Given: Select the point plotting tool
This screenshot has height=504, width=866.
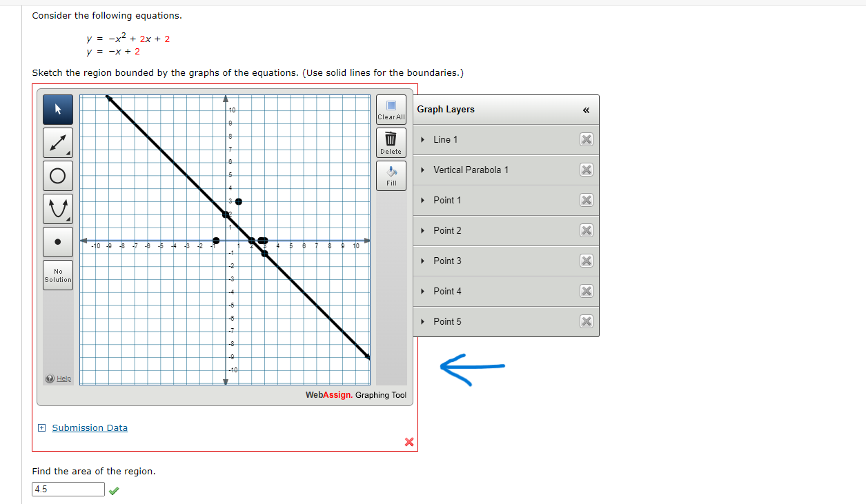Looking at the screenshot, I should [x=57, y=241].
